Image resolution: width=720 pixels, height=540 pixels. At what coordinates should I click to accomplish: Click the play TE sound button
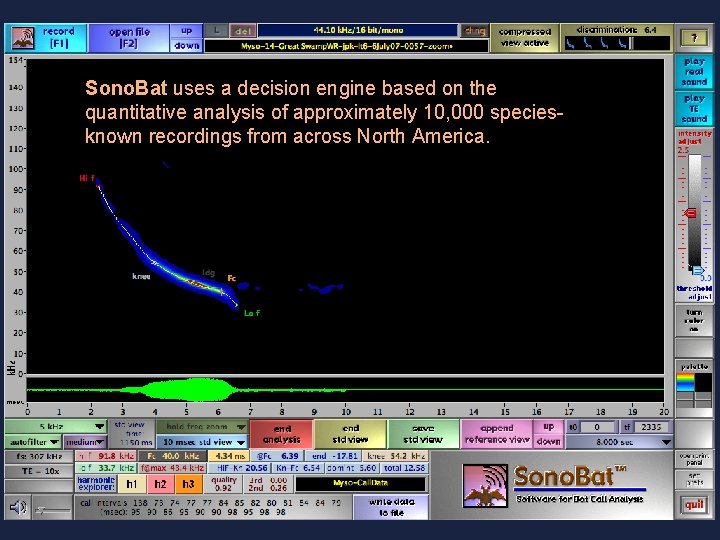coord(694,109)
